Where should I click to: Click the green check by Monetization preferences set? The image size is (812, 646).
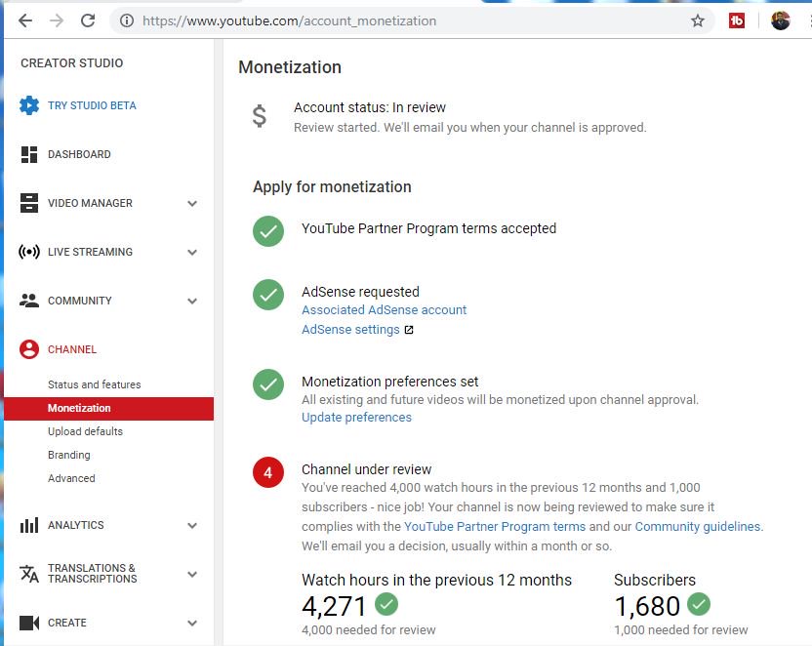pyautogui.click(x=268, y=384)
